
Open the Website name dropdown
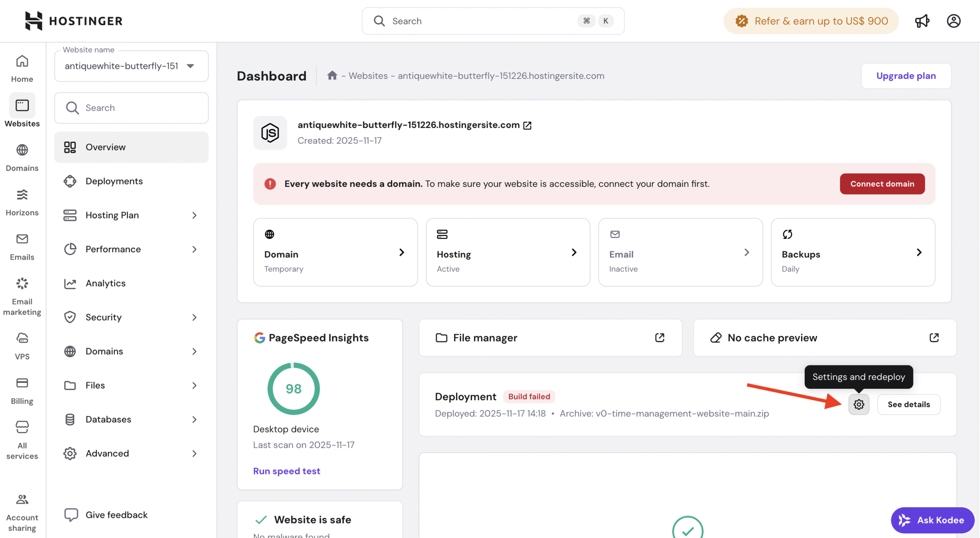click(131, 66)
